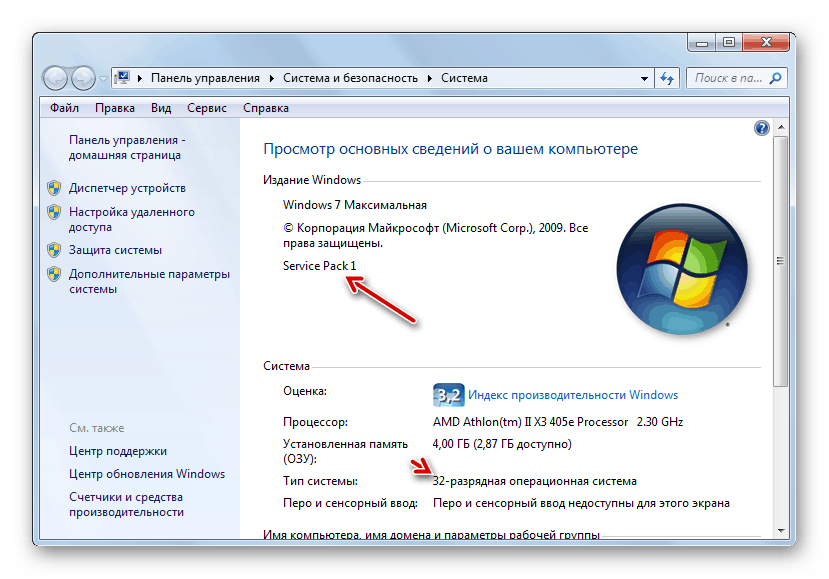Click AMD Athlon(tm) II X3 405e Processor value

point(558,422)
